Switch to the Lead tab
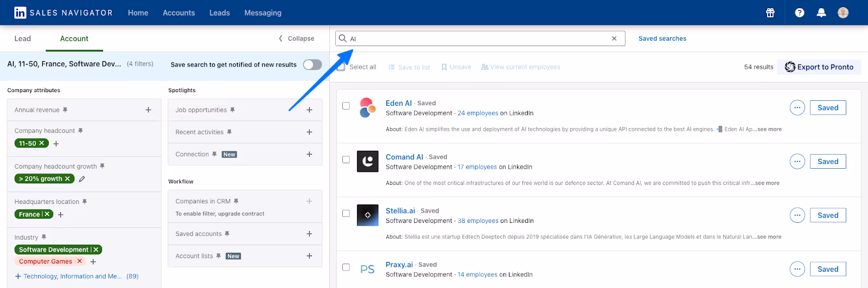The width and height of the screenshot is (868, 288). click(23, 39)
